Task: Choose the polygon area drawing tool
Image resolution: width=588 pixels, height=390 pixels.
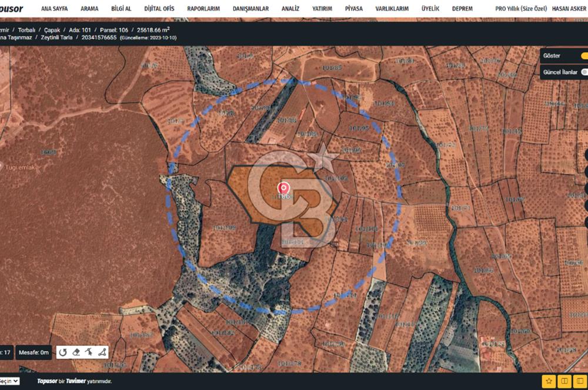Action: 101,352
